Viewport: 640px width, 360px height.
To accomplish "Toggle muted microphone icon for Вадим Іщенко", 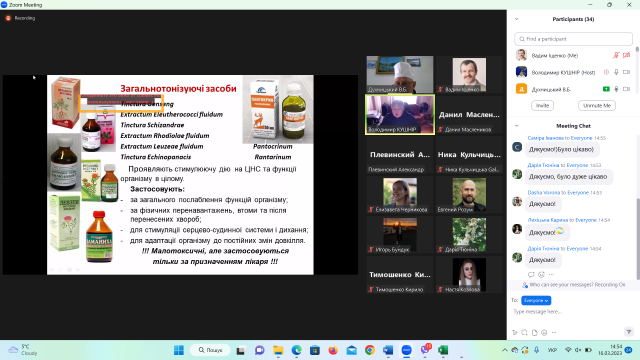I will [616, 55].
